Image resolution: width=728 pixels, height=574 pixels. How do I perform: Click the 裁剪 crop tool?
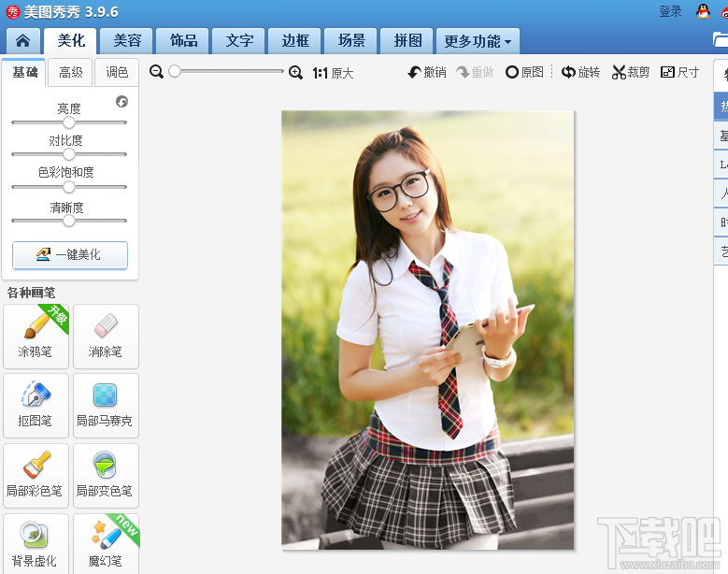(631, 72)
